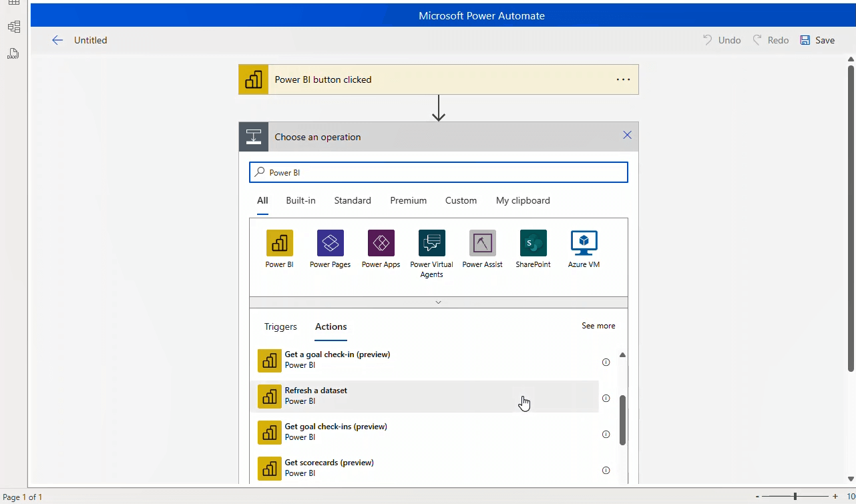The height and width of the screenshot is (504, 856).
Task: Switch to the Premium tab
Action: [408, 200]
